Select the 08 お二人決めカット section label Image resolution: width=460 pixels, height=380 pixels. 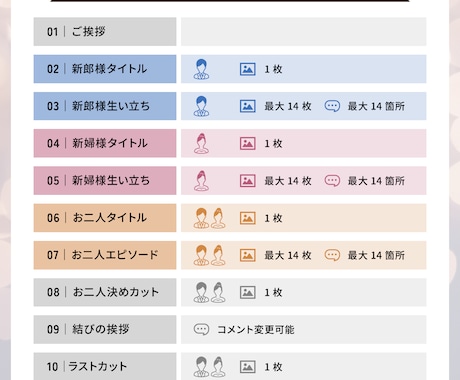coord(105,292)
